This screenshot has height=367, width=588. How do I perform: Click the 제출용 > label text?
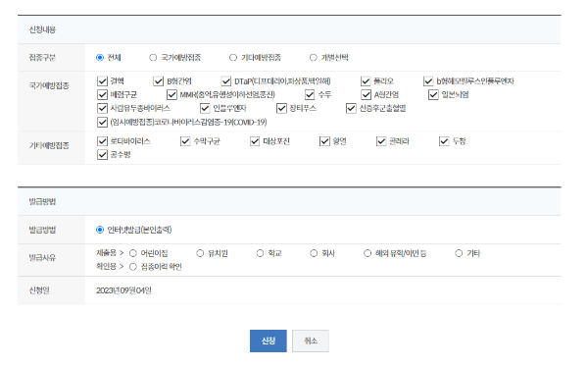click(110, 253)
